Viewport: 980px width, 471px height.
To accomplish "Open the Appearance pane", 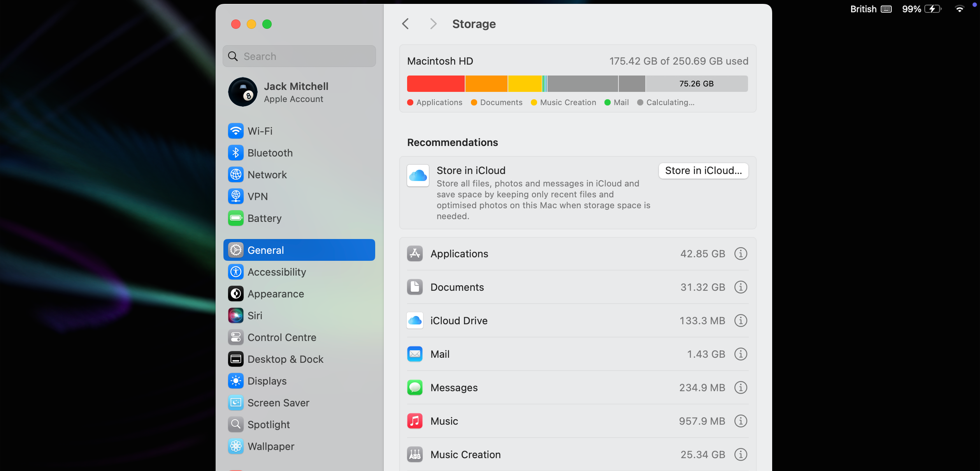I will (299, 294).
